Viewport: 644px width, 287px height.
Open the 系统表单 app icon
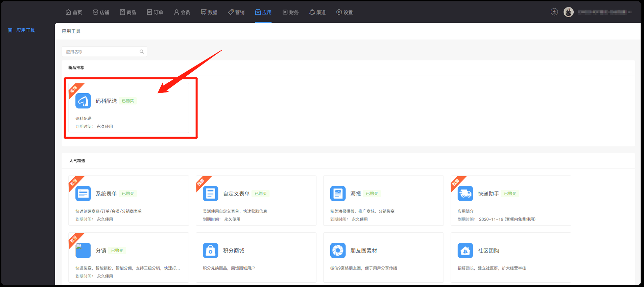[x=83, y=194]
